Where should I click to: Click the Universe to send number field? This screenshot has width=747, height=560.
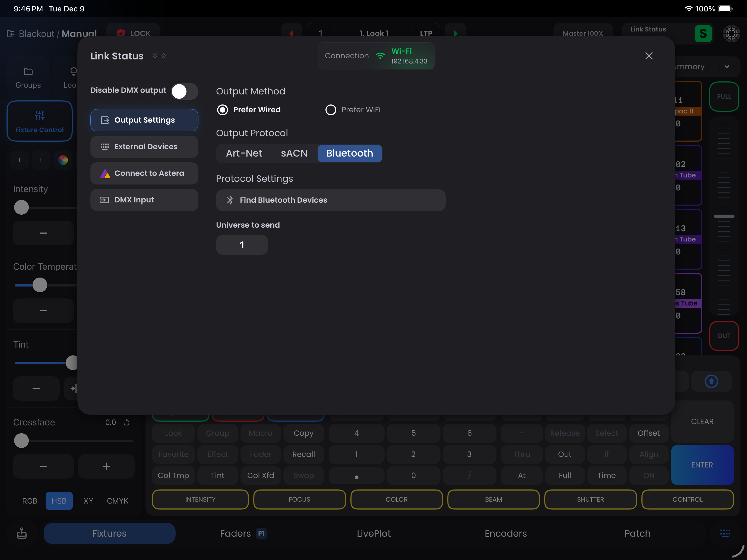pyautogui.click(x=242, y=245)
